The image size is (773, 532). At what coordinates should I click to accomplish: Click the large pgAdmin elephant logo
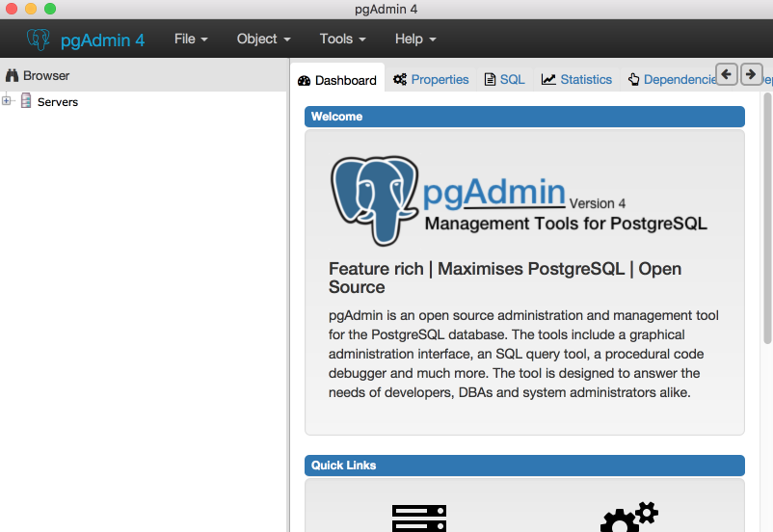pos(375,200)
